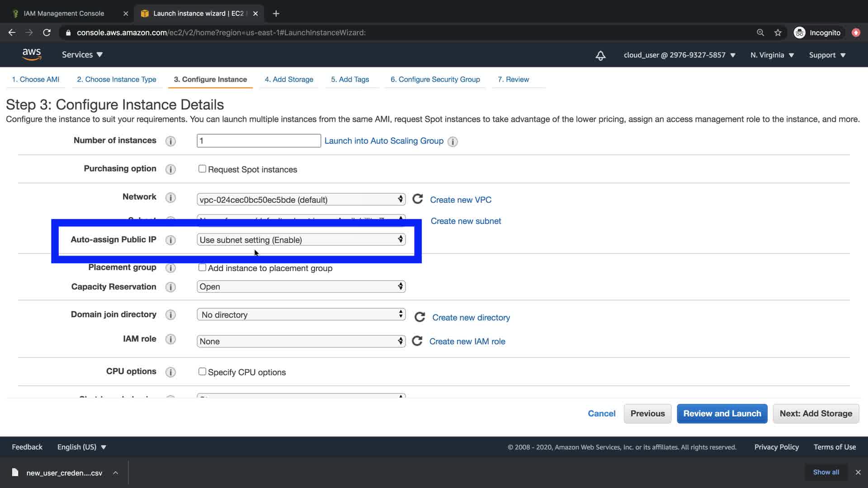Viewport: 868px width, 488px height.
Task: Open the Create new IAM role link
Action: [467, 342]
